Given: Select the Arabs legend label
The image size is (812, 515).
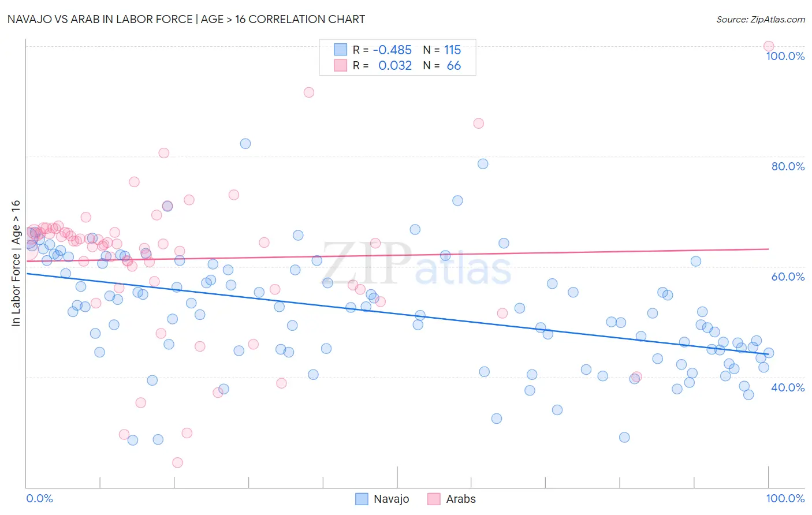Looking at the screenshot, I should (461, 499).
